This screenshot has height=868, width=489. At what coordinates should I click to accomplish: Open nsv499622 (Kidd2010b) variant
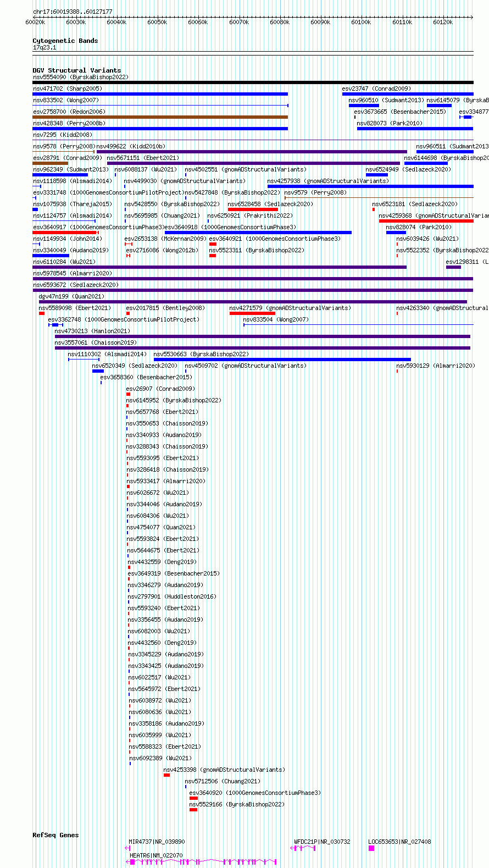pyautogui.click(x=131, y=146)
